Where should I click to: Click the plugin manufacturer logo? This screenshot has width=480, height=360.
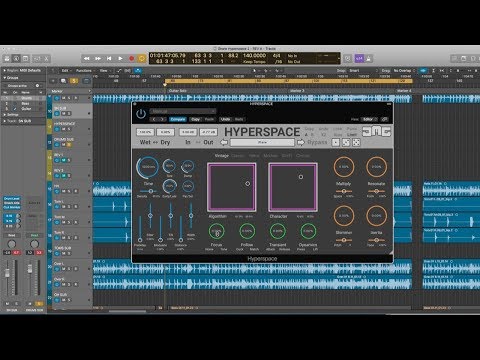(376, 131)
